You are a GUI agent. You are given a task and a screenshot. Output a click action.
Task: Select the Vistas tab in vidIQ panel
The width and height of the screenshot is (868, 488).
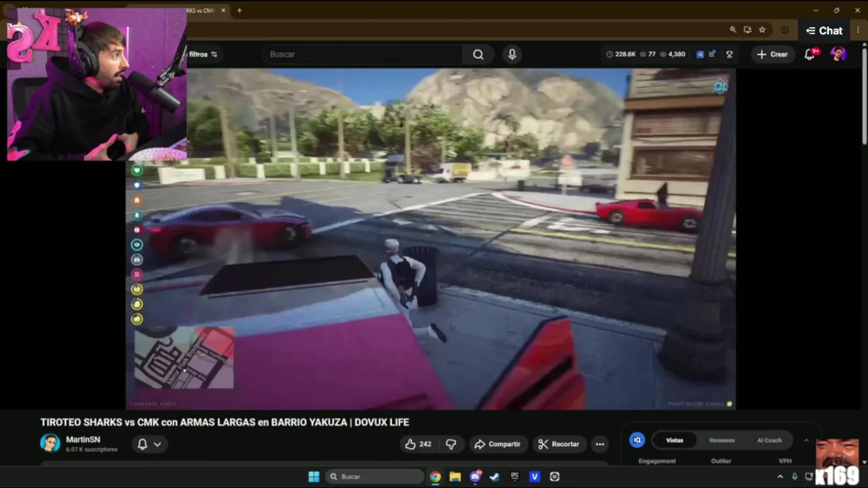coord(675,440)
